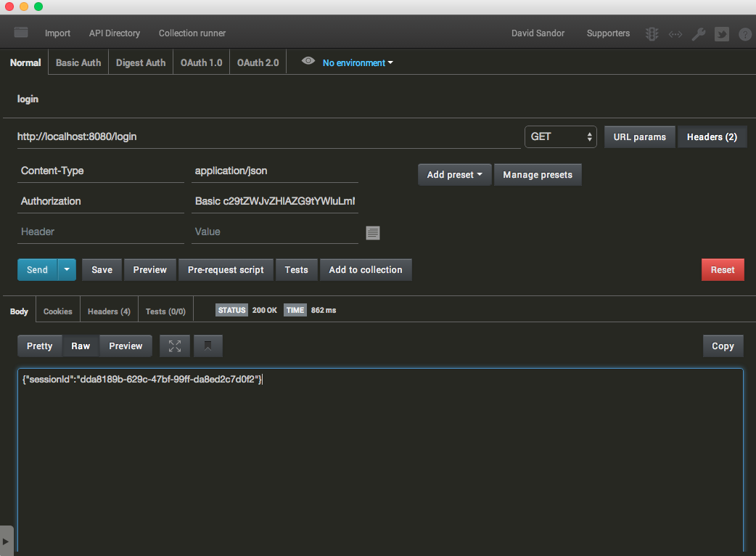This screenshot has height=556, width=756.
Task: Copy the response body
Action: [723, 346]
